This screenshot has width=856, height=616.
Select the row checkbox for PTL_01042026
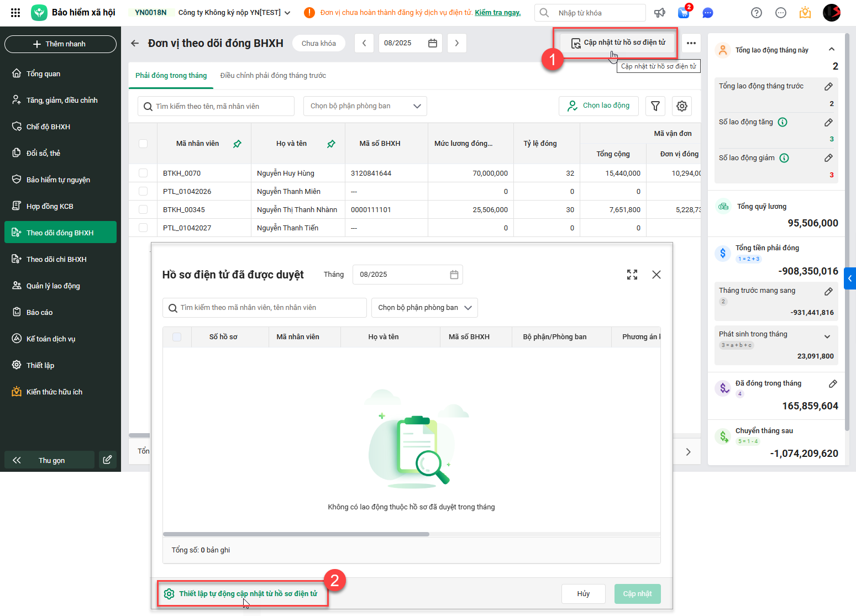tap(143, 191)
